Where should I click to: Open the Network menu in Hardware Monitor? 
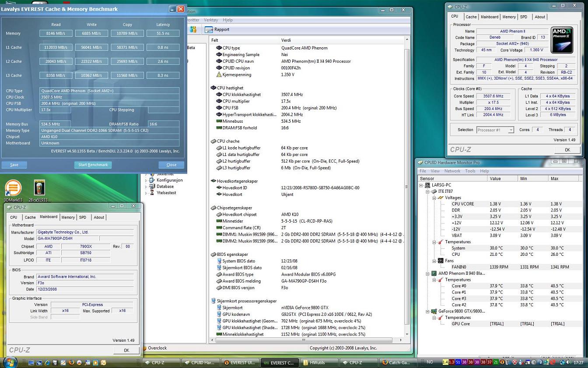pyautogui.click(x=452, y=171)
